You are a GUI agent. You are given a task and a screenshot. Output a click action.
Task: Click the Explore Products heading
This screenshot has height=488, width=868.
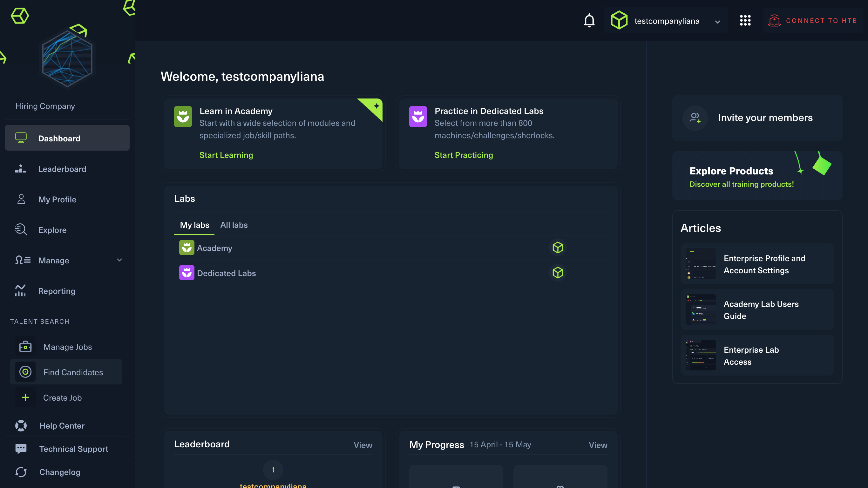pyautogui.click(x=731, y=171)
